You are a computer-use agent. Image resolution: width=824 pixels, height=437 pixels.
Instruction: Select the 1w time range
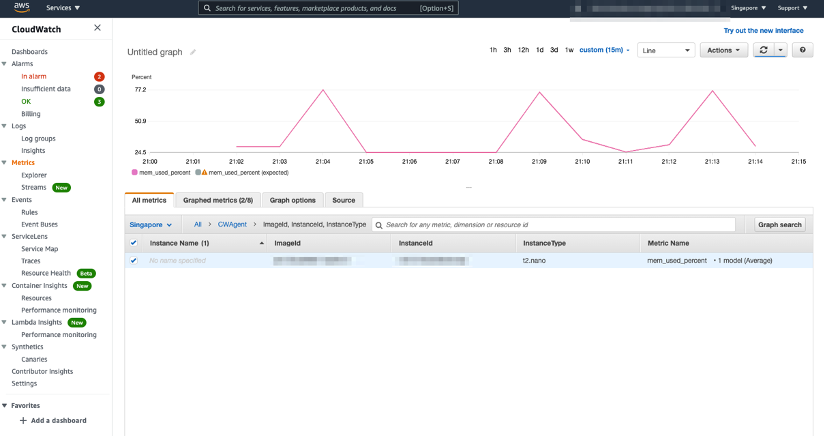(x=569, y=50)
